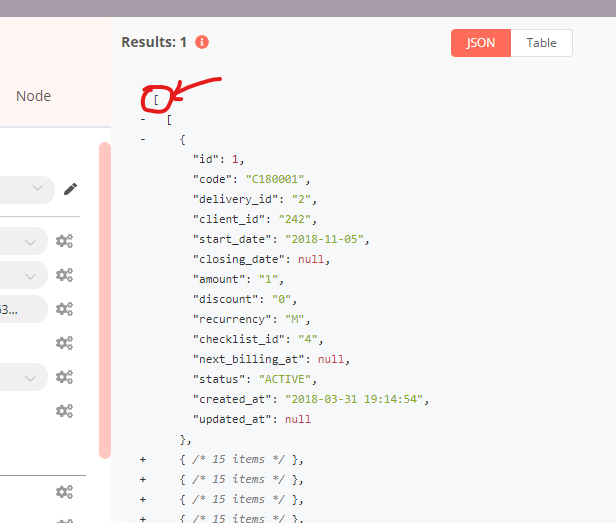The height and width of the screenshot is (523, 616).
Task: Click the null value of closing_date
Action: coord(311,259)
